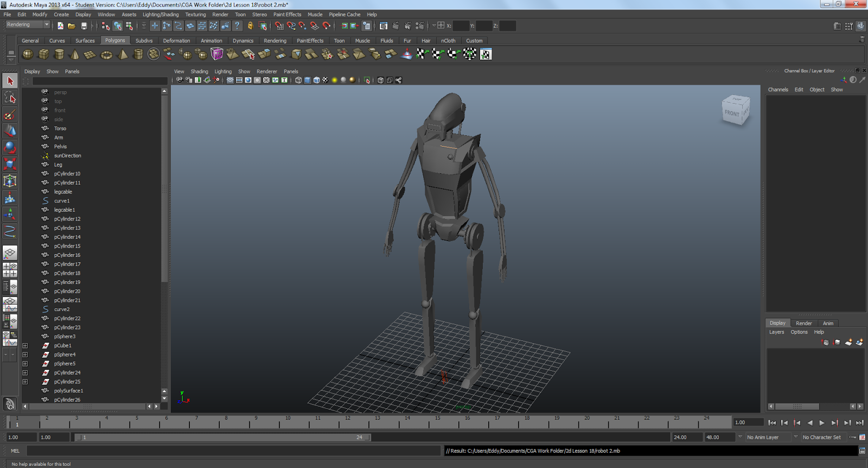Image resolution: width=868 pixels, height=468 pixels.
Task: Activate the Scale tool
Action: [x=10, y=164]
